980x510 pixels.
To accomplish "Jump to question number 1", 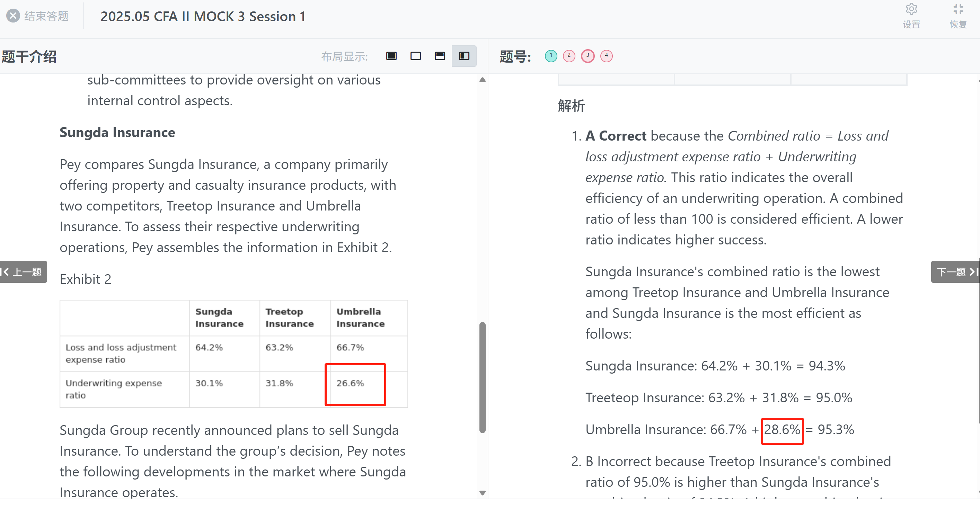I will [551, 56].
